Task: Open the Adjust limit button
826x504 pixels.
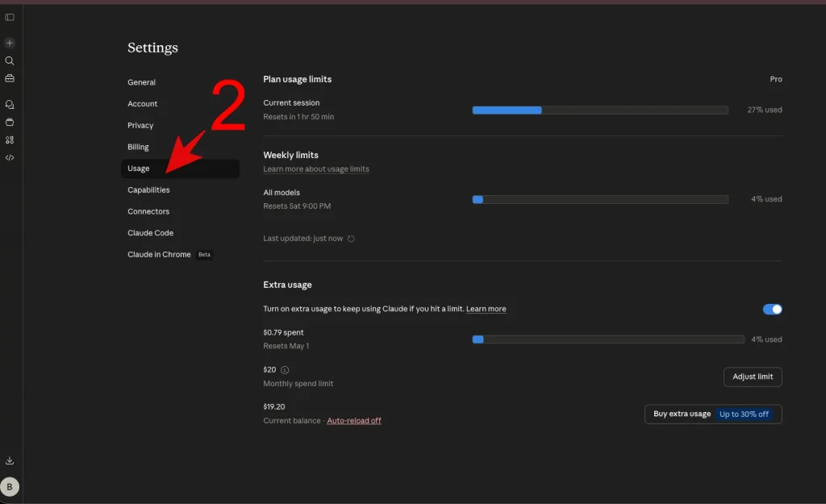Action: click(752, 377)
